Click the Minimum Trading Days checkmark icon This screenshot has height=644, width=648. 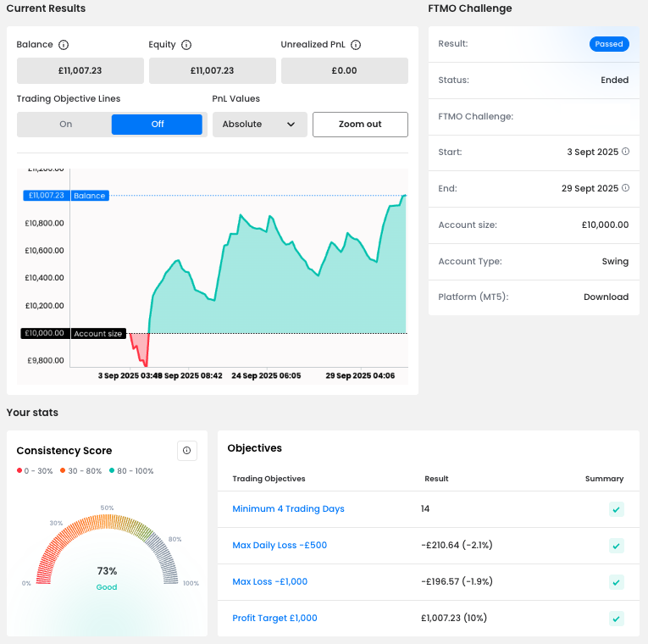pos(617,509)
